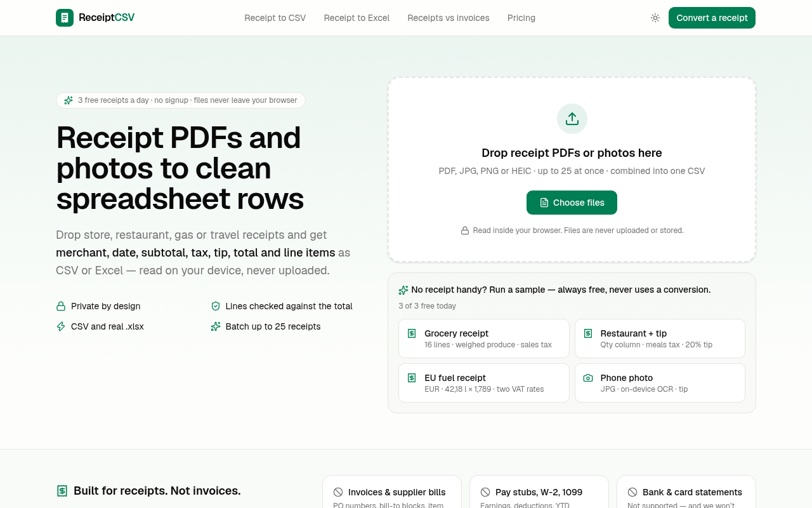Screen dimensions: 812x508
Task: Click the receipt icon on EU fuel receipt card
Action: point(412,378)
